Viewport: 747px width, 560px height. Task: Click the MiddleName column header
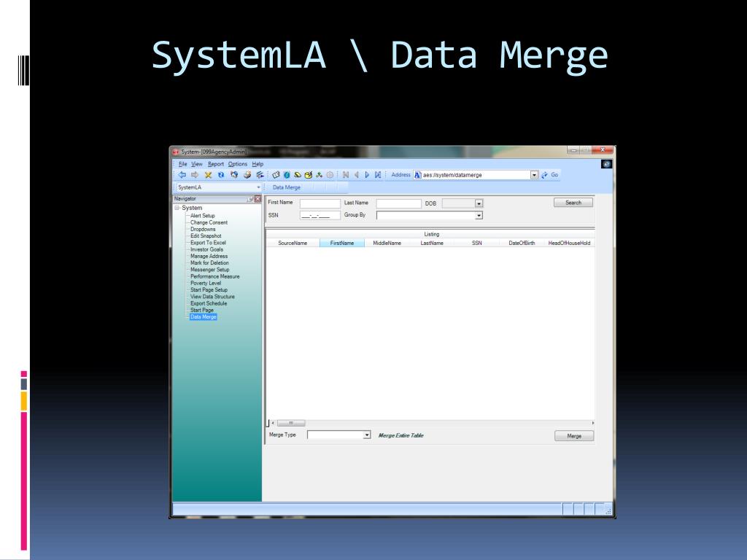(387, 243)
